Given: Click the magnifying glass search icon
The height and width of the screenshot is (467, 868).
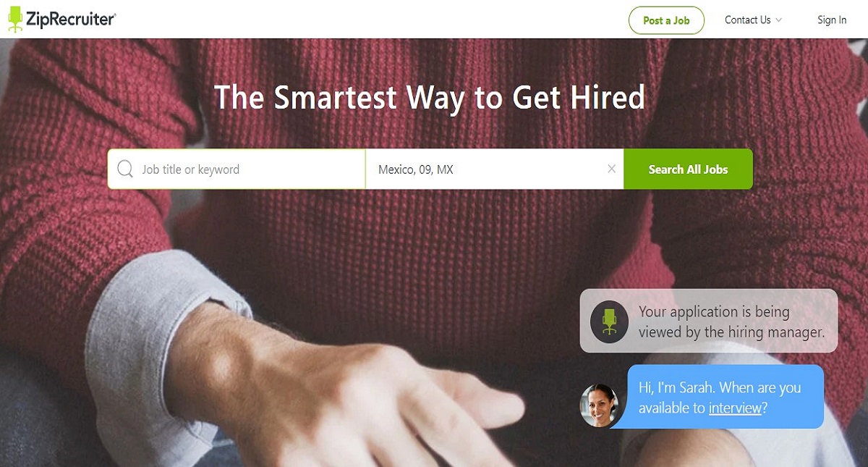Looking at the screenshot, I should tap(125, 169).
